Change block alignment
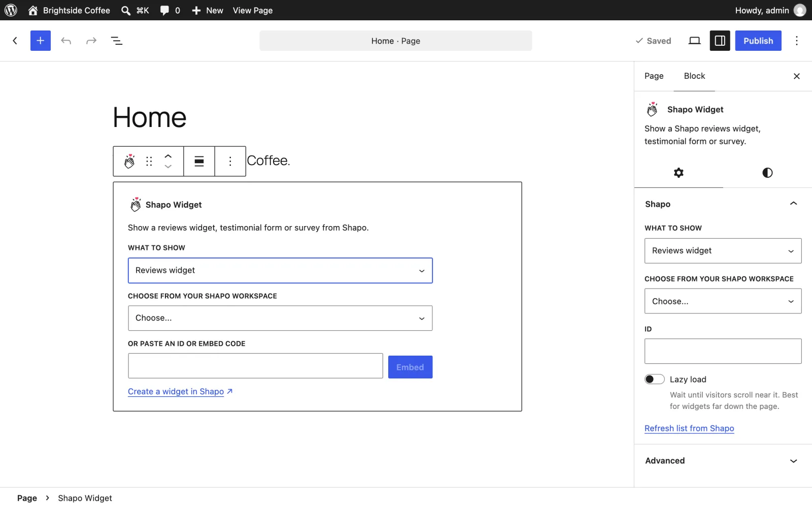Screen dimensions: 812x508 point(199,161)
